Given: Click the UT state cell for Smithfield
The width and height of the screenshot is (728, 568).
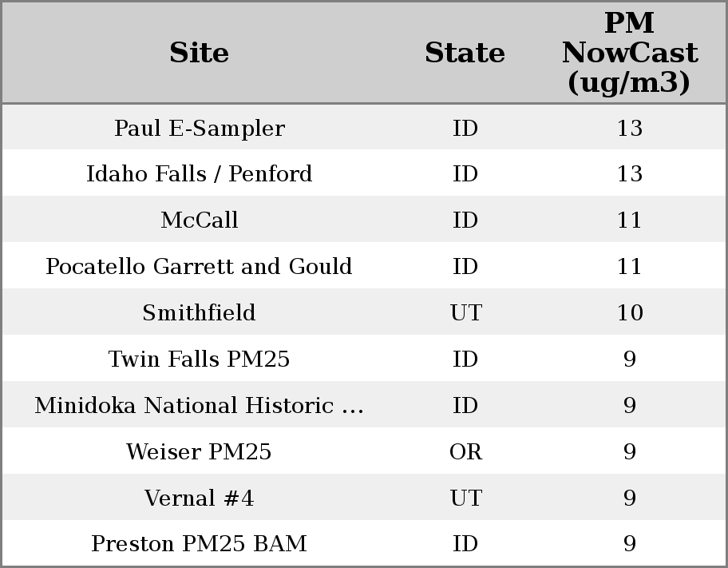Looking at the screenshot, I should pos(465,313).
